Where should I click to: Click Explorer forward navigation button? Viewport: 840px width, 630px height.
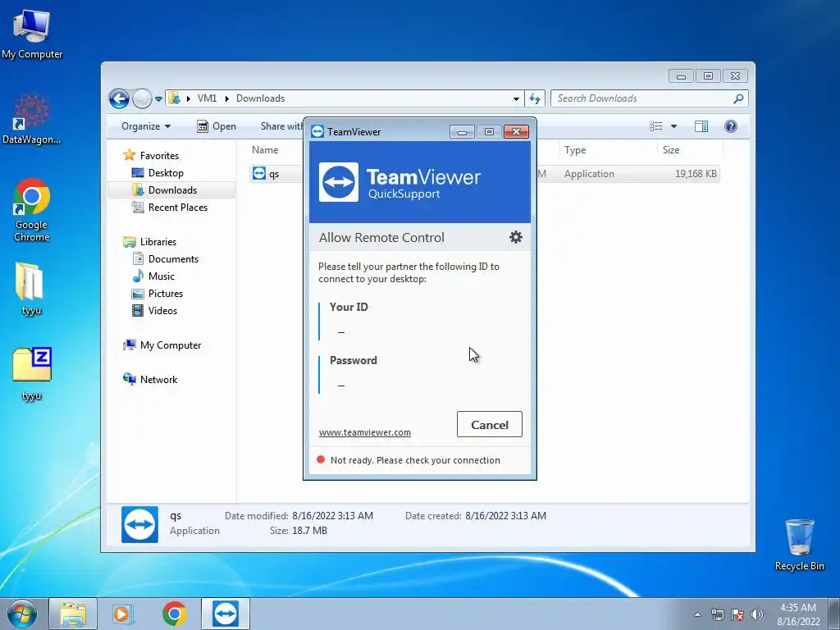coord(142,98)
